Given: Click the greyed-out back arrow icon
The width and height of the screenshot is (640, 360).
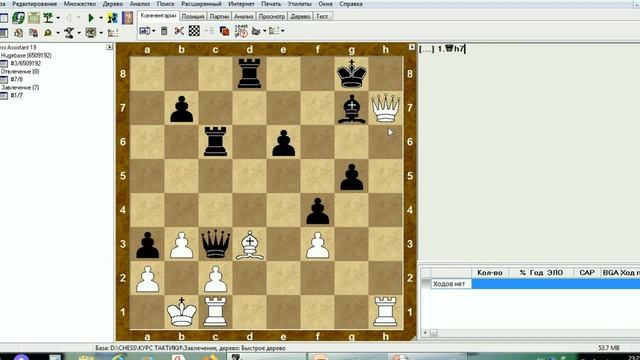Looking at the screenshot, I should click(69, 18).
